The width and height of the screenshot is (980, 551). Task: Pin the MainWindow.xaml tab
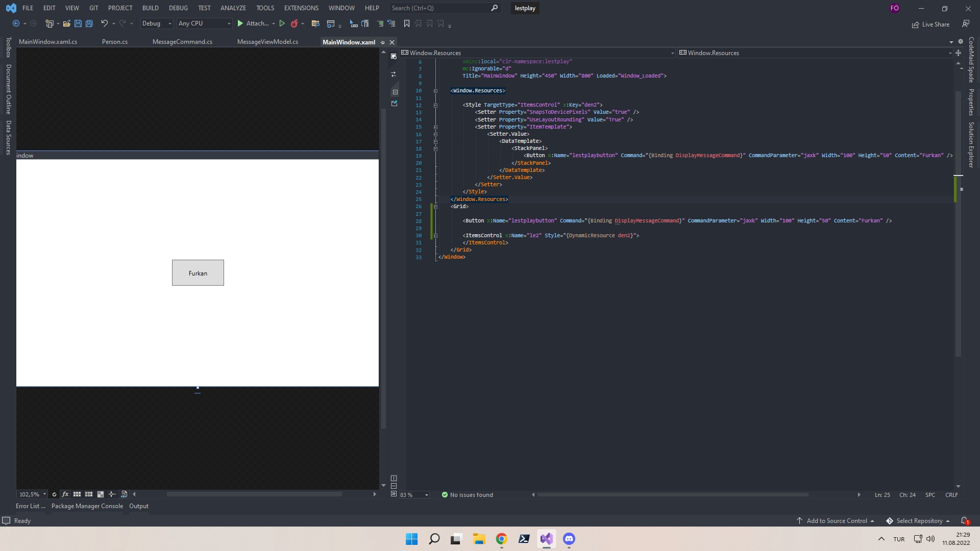coord(382,42)
